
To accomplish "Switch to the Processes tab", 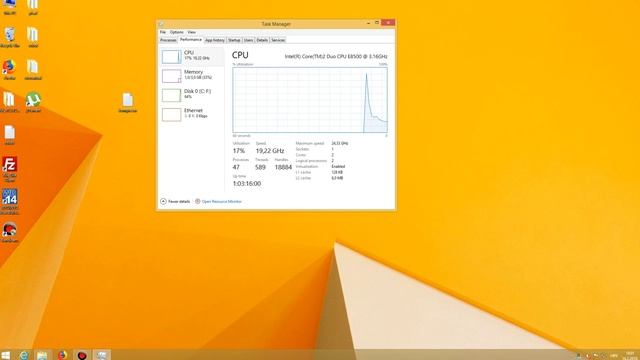I will pyautogui.click(x=168, y=40).
